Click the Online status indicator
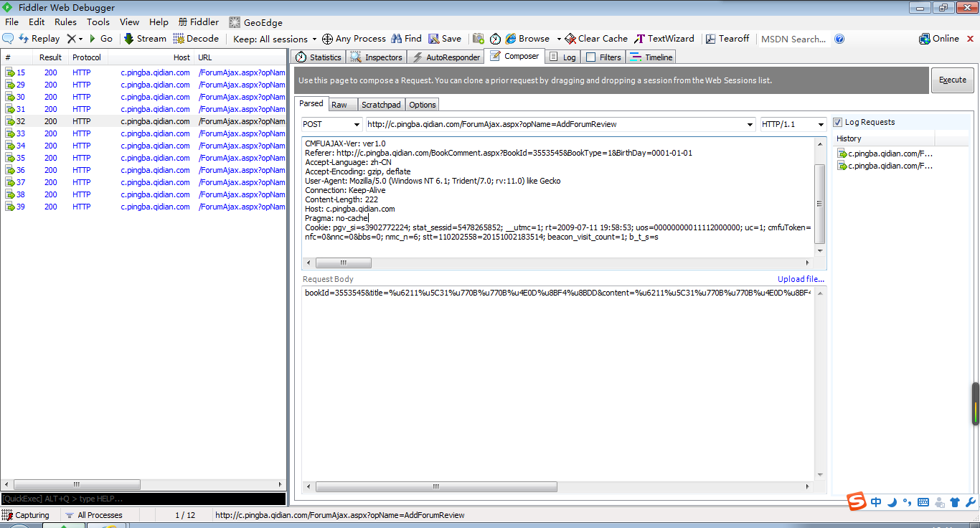980x528 pixels. coord(939,39)
